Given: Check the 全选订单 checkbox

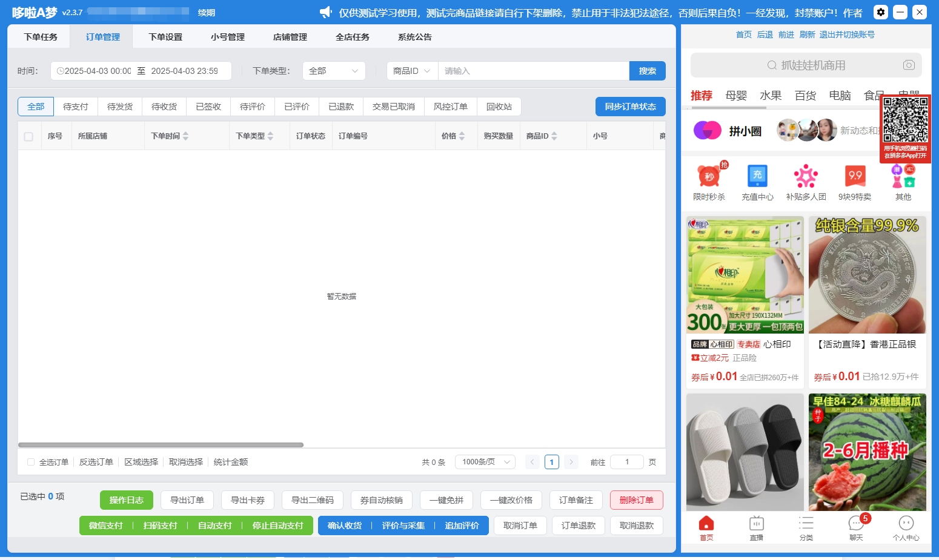Looking at the screenshot, I should click(x=31, y=462).
